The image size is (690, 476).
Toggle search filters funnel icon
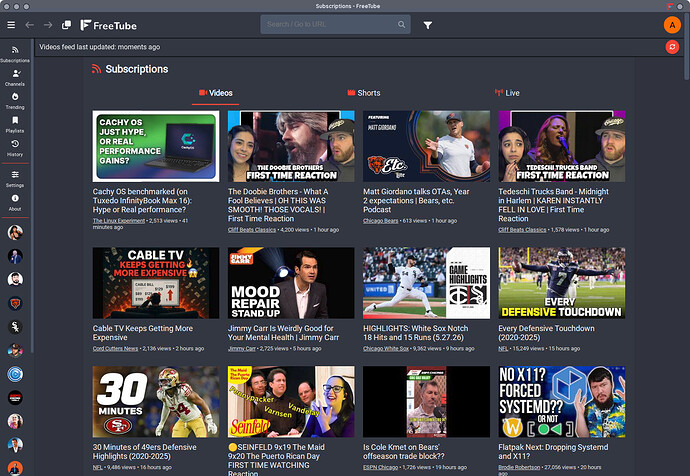click(x=427, y=25)
